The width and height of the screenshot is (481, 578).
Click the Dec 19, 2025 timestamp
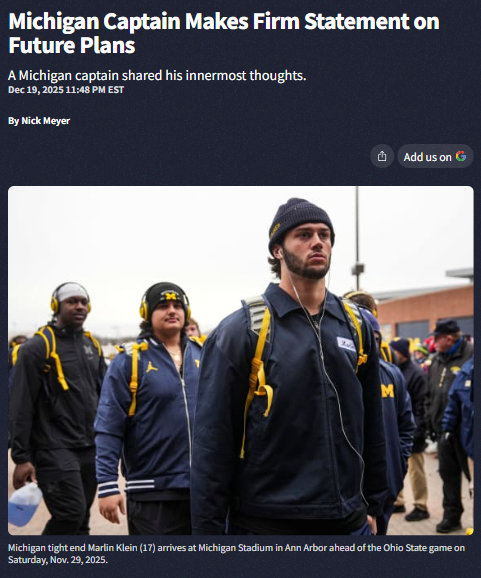point(66,90)
